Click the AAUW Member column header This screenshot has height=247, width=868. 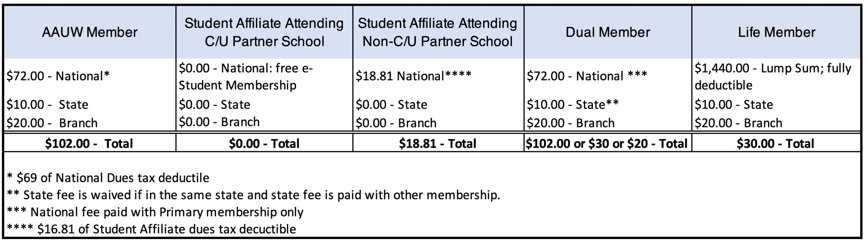(x=90, y=33)
